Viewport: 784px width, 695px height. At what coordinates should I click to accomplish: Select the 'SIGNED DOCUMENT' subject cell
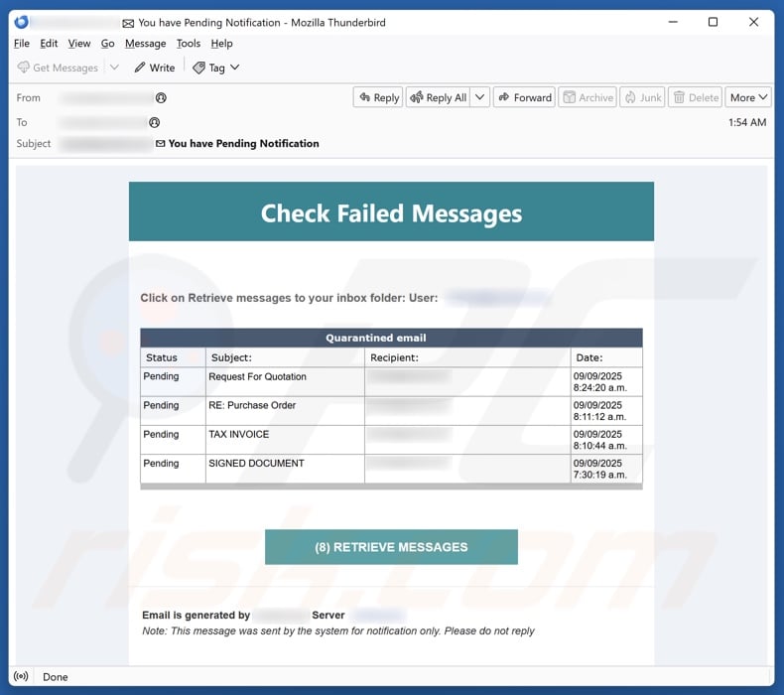coord(285,469)
